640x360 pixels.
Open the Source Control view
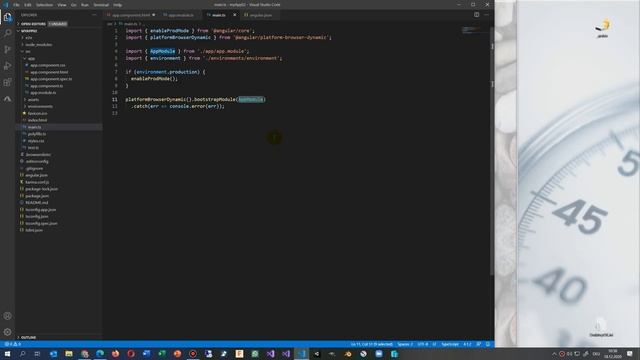(x=7, y=49)
